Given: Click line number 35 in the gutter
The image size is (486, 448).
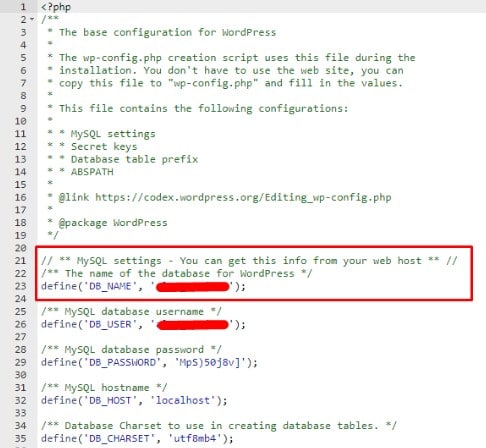Looking at the screenshot, I should pos(20,438).
